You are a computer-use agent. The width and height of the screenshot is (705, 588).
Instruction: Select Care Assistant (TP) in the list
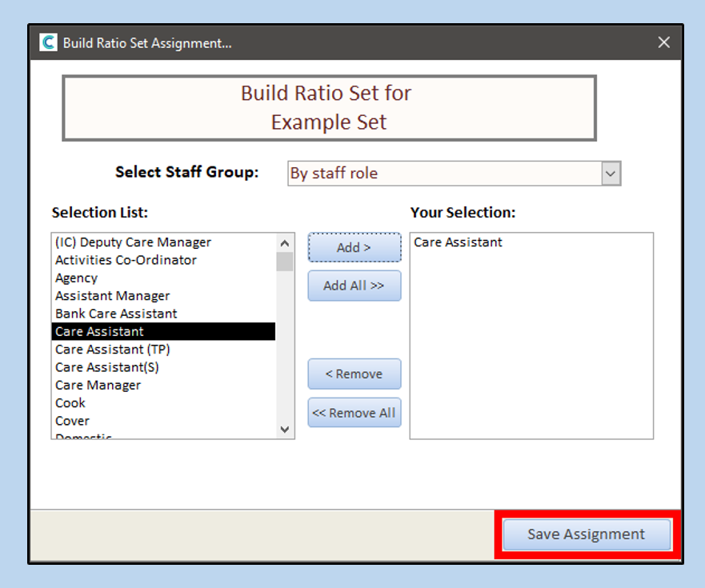click(112, 350)
